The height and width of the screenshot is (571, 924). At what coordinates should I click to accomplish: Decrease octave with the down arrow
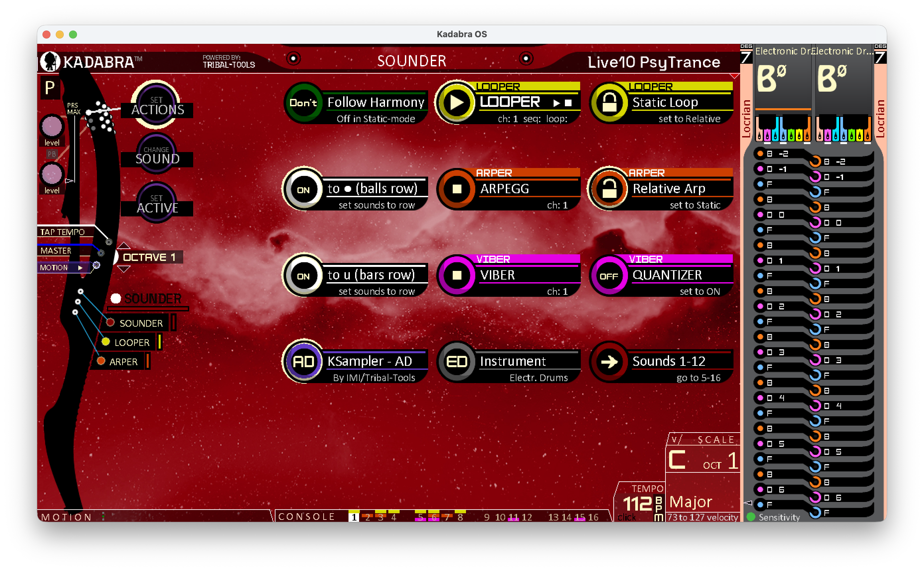(x=124, y=269)
